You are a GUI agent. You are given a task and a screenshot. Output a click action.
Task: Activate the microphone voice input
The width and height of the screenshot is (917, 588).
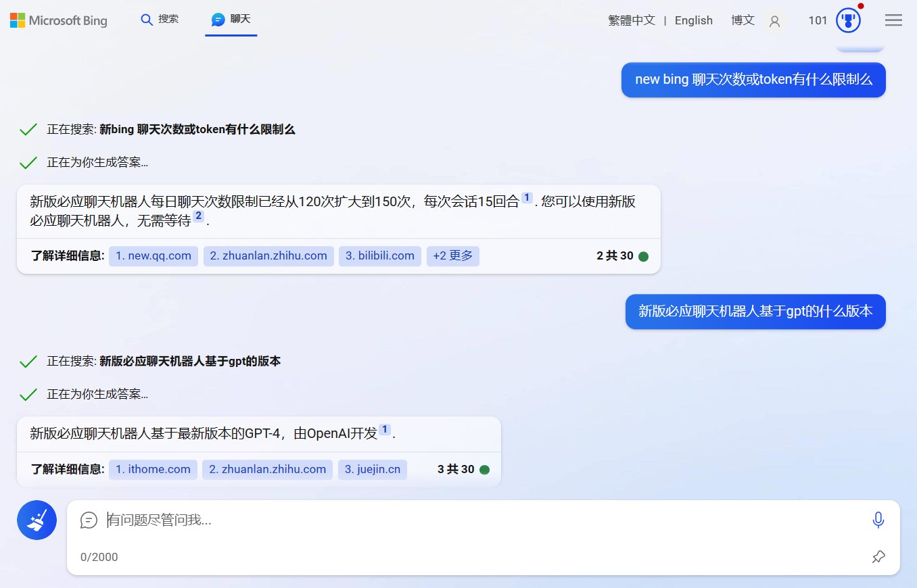tap(878, 520)
